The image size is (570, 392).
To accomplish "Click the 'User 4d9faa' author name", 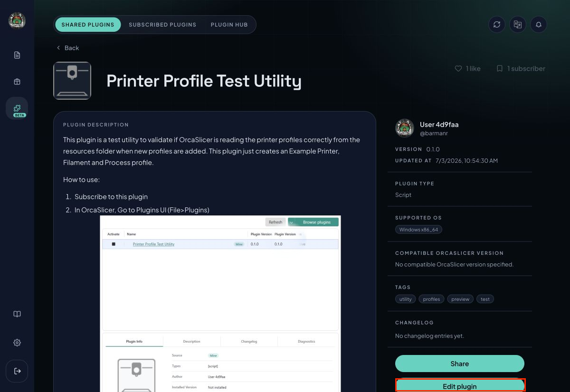I will point(439,125).
